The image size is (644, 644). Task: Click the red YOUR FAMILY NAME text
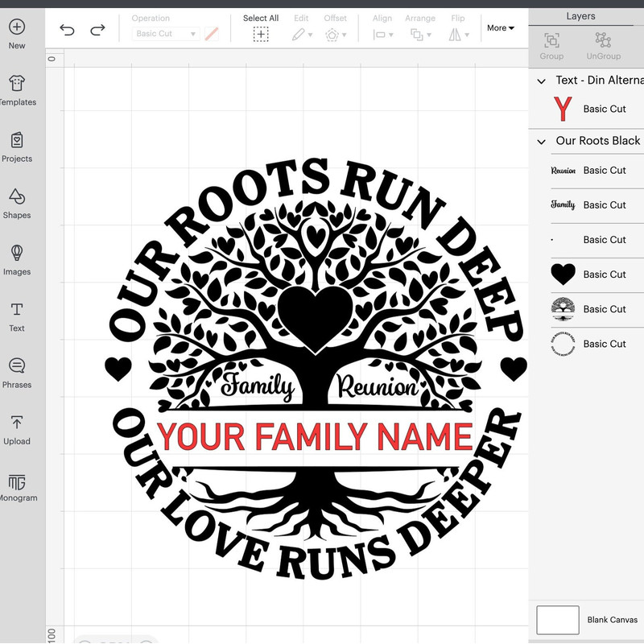tap(314, 436)
